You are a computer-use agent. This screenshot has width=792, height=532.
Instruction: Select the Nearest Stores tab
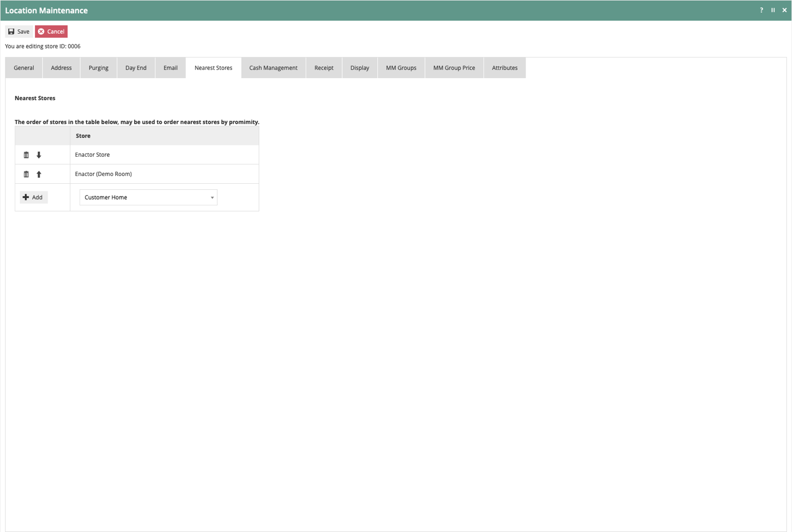pyautogui.click(x=213, y=68)
